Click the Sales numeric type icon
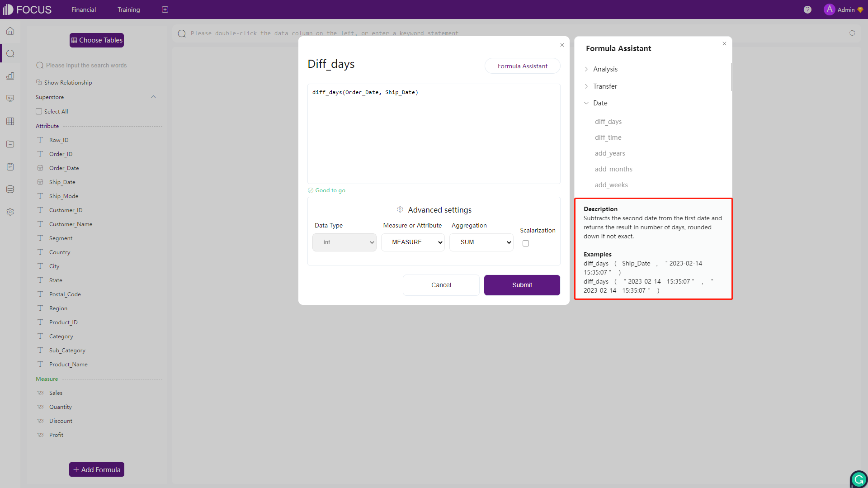The height and width of the screenshot is (488, 868). click(x=40, y=393)
